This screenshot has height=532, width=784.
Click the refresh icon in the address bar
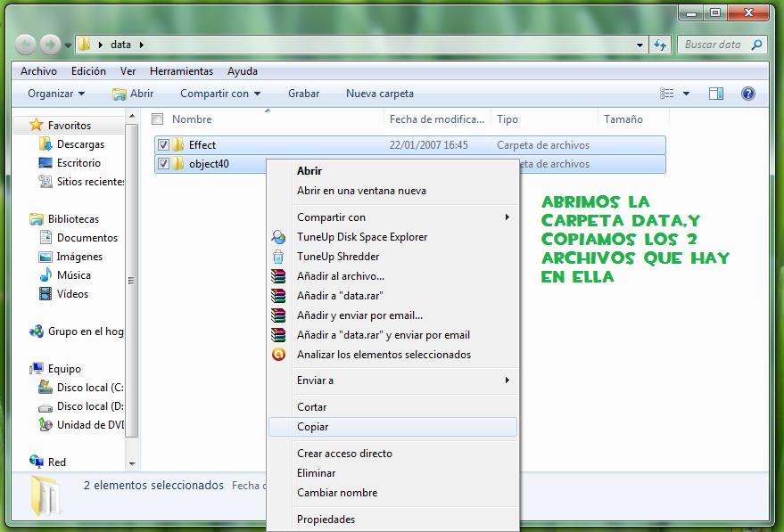click(658, 43)
